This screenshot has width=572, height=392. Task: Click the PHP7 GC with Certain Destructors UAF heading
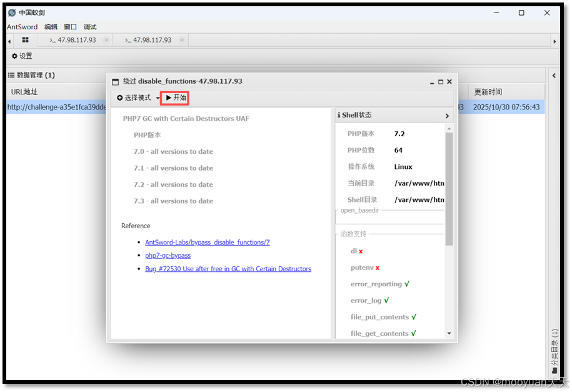tap(186, 119)
